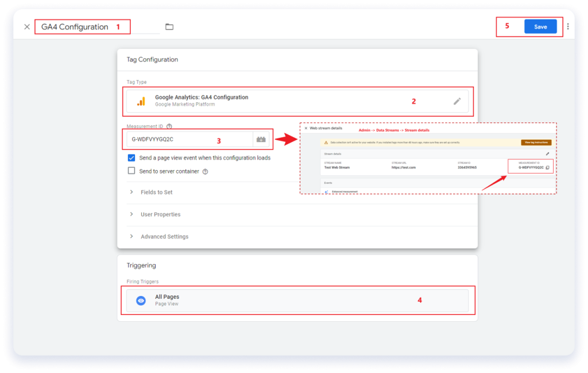The width and height of the screenshot is (588, 373).
Task: Expand the Fields to Set section
Action: (x=156, y=192)
